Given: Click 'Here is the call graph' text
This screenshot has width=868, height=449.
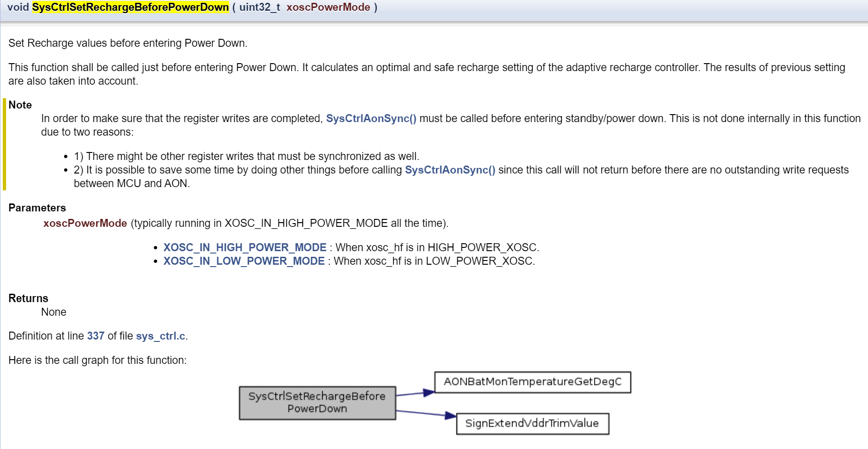Looking at the screenshot, I should coord(97,360).
